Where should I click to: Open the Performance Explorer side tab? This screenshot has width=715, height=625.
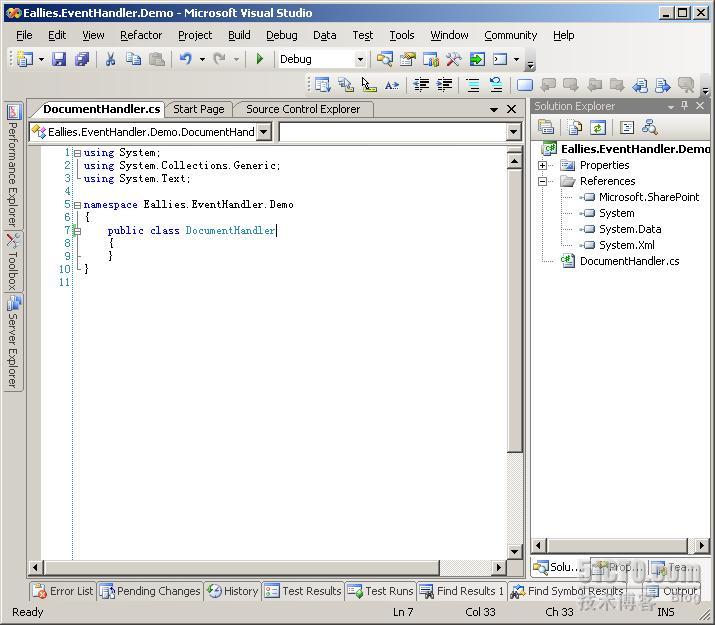point(13,165)
